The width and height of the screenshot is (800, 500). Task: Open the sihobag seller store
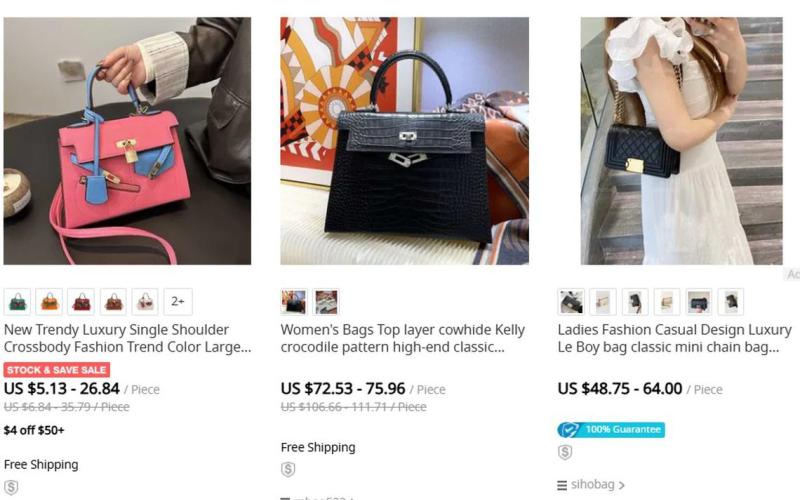click(592, 484)
